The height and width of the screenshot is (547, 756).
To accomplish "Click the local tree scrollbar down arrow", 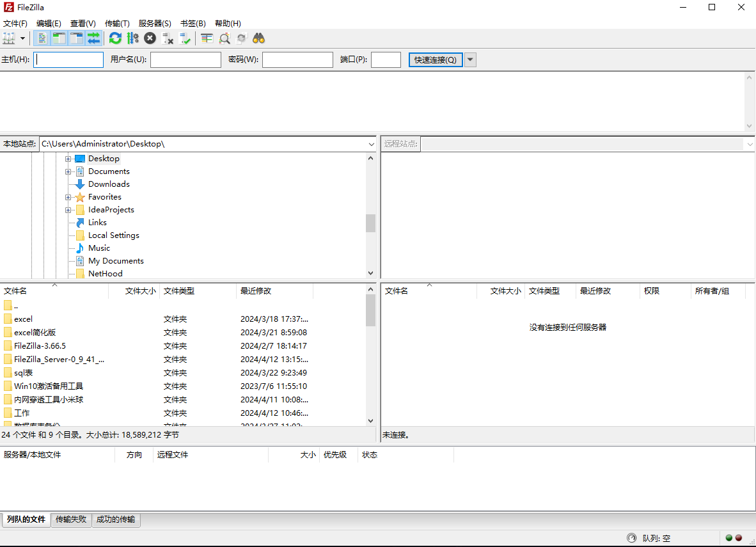I will click(370, 273).
